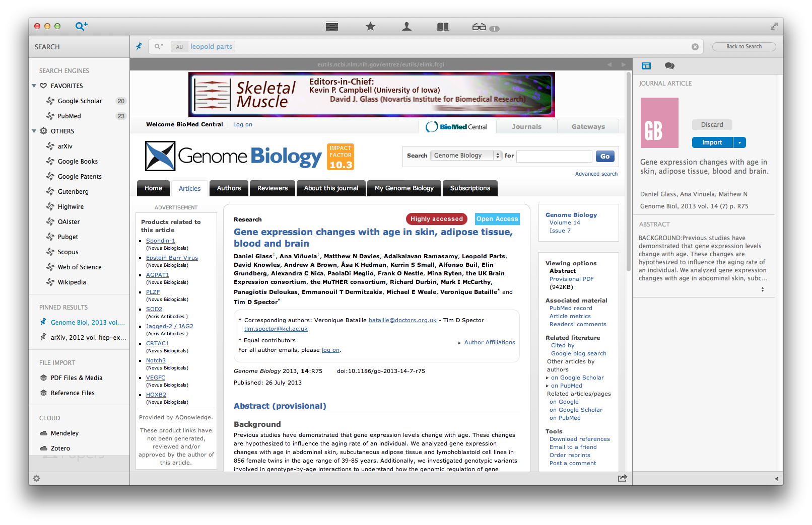
Task: Open the favorites star toolbar icon
Action: (x=370, y=26)
